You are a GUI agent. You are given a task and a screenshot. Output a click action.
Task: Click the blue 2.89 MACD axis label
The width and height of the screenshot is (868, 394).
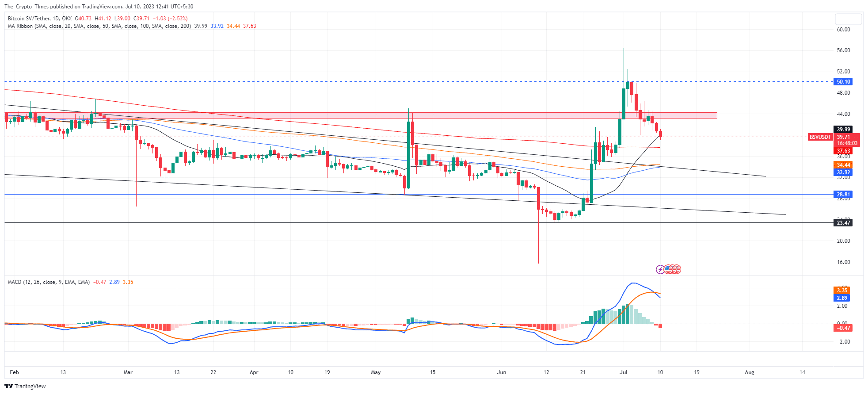(x=841, y=298)
